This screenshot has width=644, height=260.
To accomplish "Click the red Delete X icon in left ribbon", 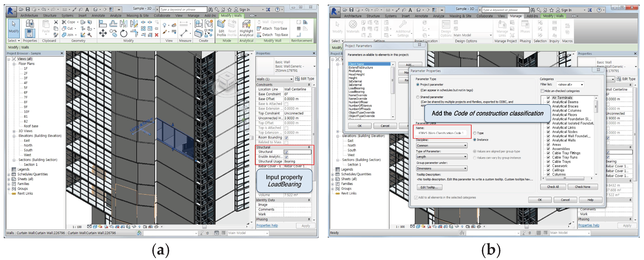I will coord(156,35).
